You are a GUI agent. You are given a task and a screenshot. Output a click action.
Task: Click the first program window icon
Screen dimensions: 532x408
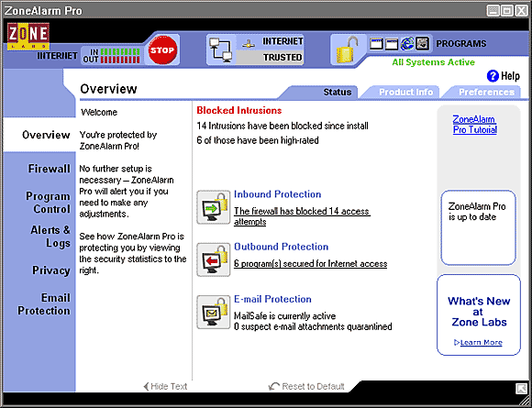(x=376, y=44)
